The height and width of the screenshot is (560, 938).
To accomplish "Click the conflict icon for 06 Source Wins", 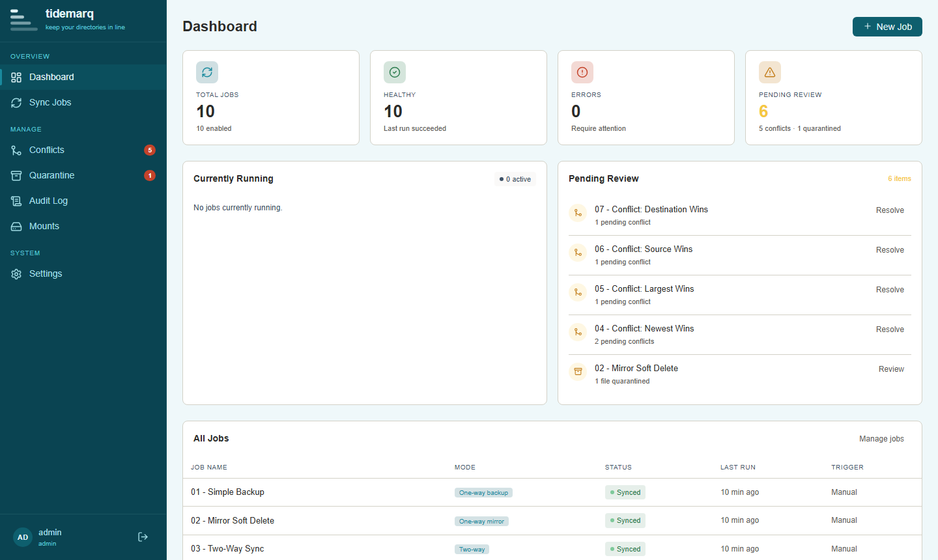I will 578,253.
